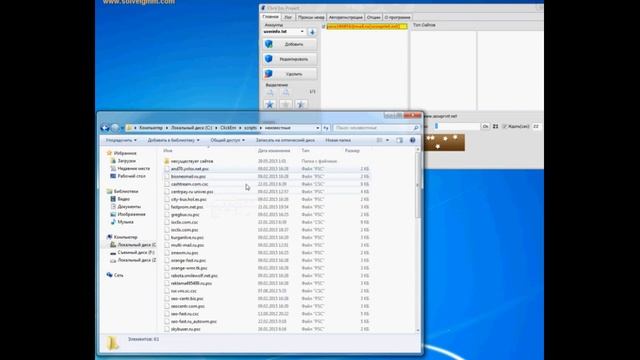Switch to the Главная tab in ClickEm
The width and height of the screenshot is (640, 360).
270,17
